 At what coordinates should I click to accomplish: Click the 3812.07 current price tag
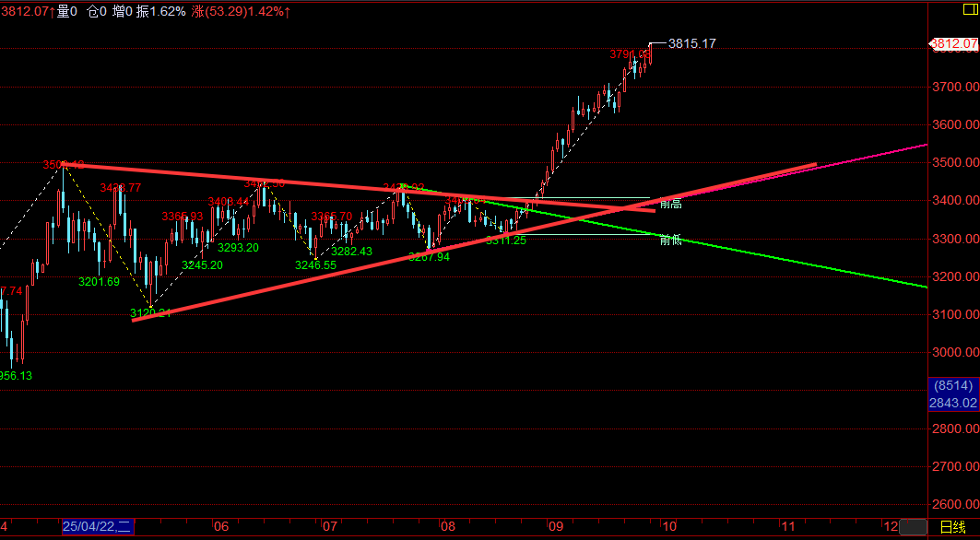[x=954, y=43]
